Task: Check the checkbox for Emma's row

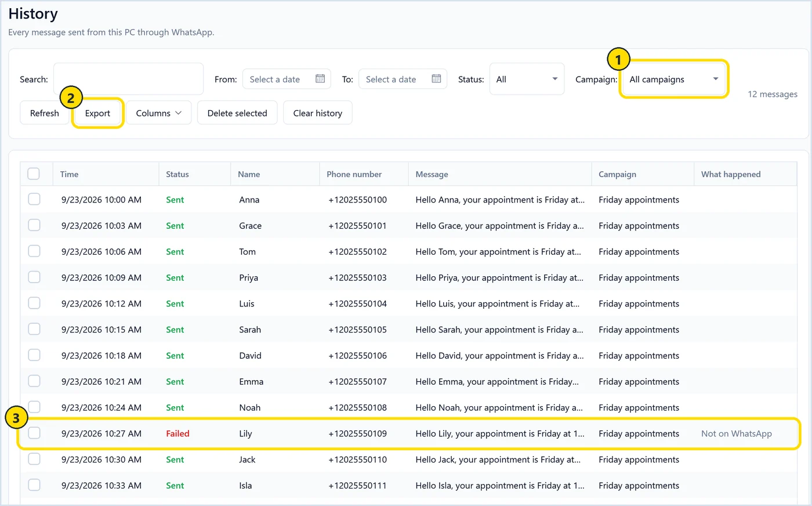Action: pos(34,381)
